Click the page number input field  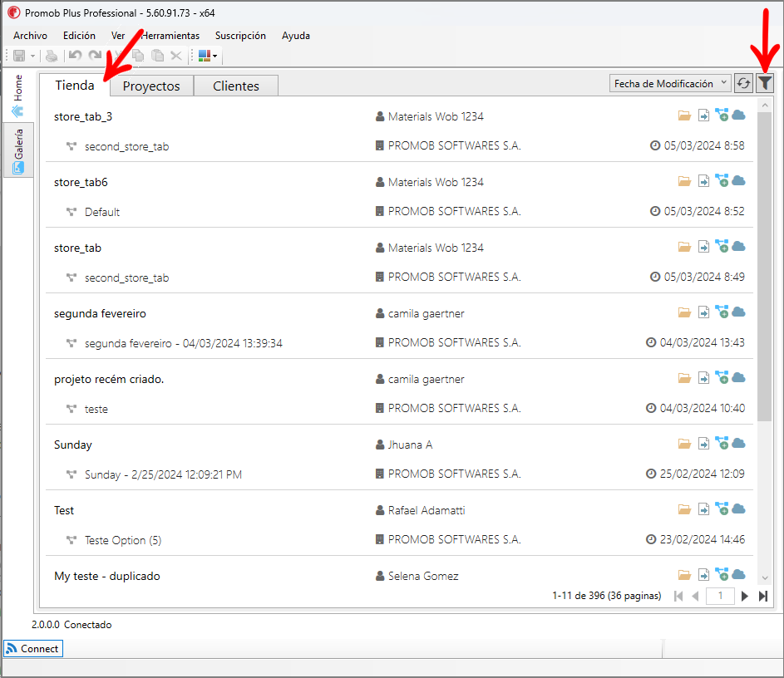coord(720,596)
